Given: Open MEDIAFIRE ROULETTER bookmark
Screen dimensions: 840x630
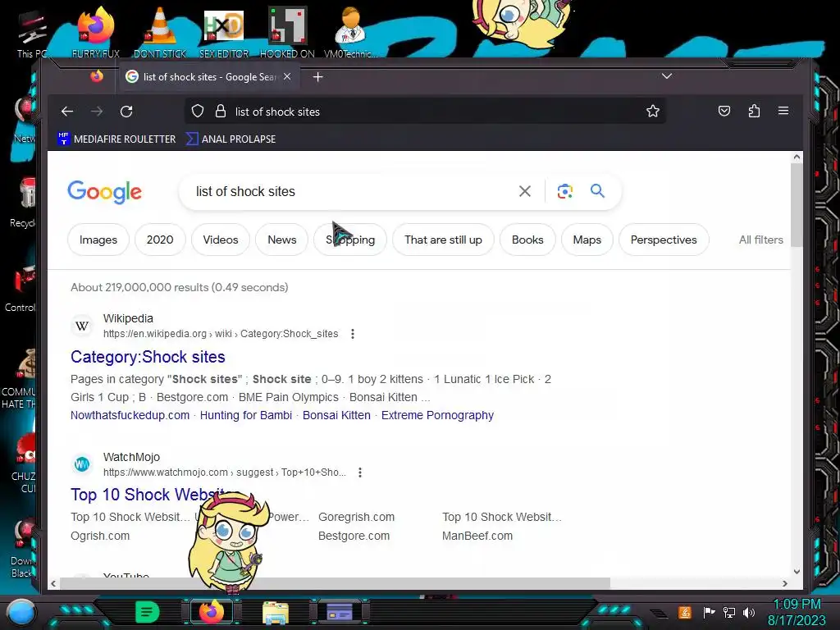Looking at the screenshot, I should coord(116,139).
